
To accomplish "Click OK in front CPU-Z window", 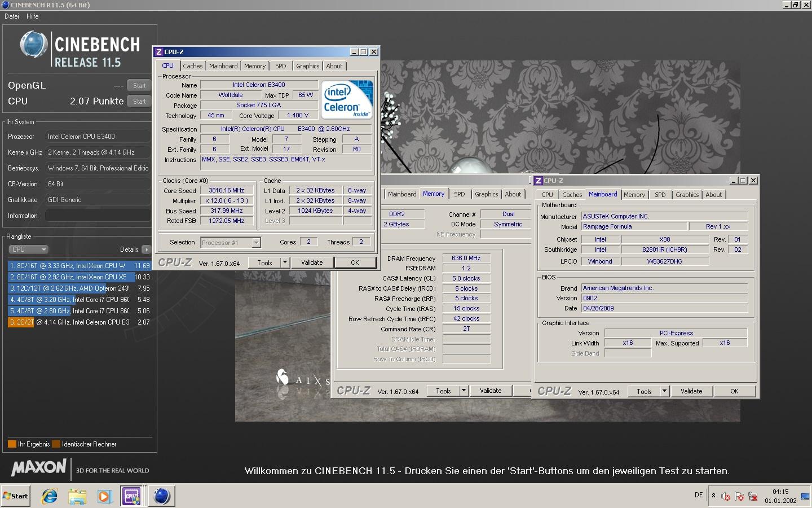I will tap(355, 262).
